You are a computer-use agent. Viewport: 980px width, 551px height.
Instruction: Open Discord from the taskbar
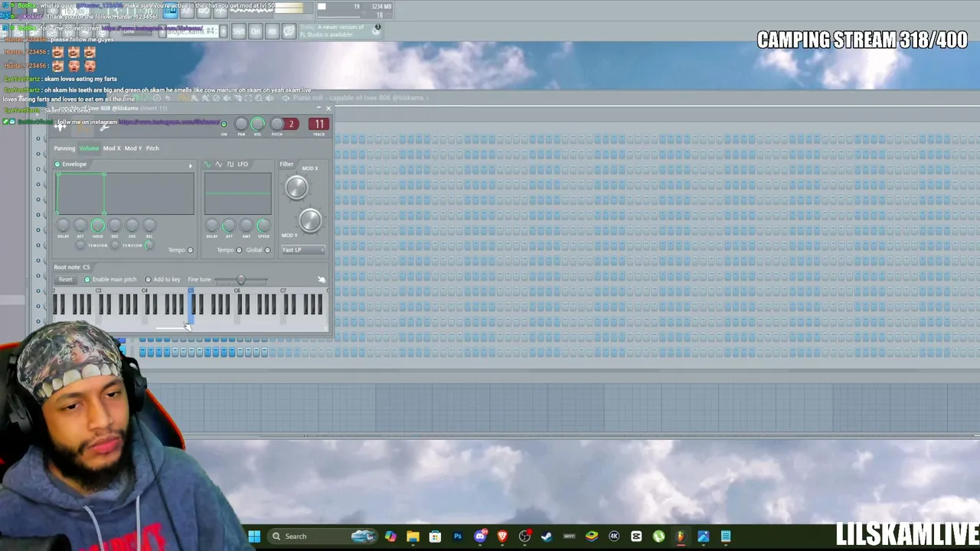[480, 536]
